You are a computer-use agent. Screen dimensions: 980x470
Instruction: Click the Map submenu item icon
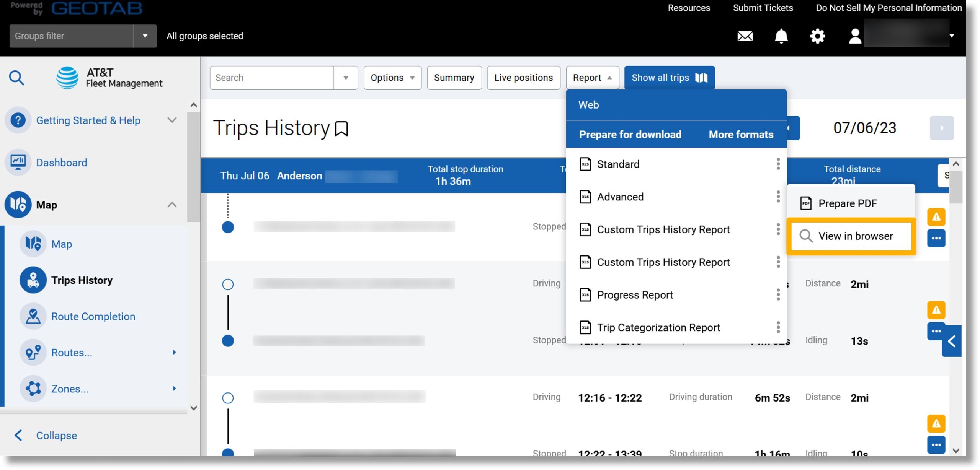pyautogui.click(x=33, y=244)
